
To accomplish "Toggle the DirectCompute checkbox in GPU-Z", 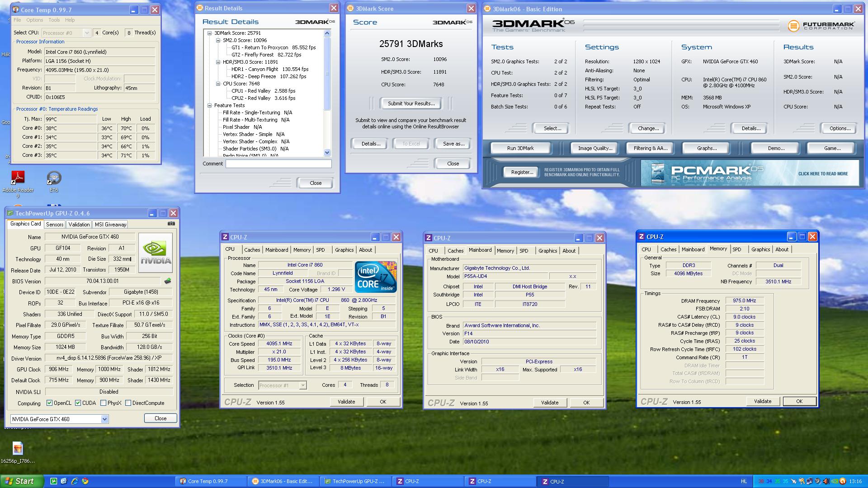I will [128, 403].
